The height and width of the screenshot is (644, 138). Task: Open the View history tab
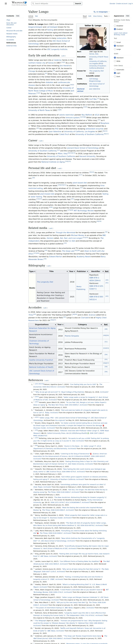coord(98,16)
